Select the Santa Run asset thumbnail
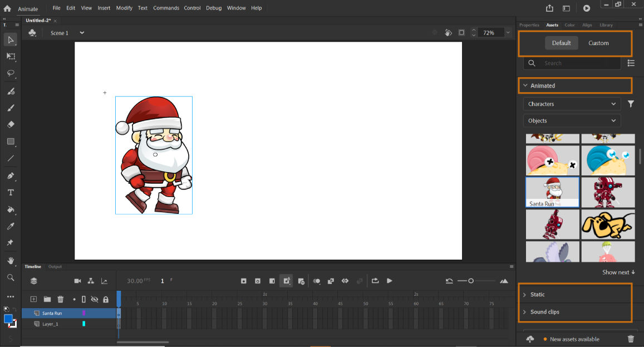 click(552, 192)
